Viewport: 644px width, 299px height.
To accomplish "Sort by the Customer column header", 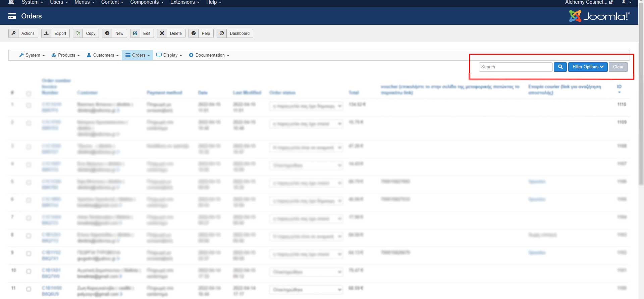I will (x=87, y=93).
